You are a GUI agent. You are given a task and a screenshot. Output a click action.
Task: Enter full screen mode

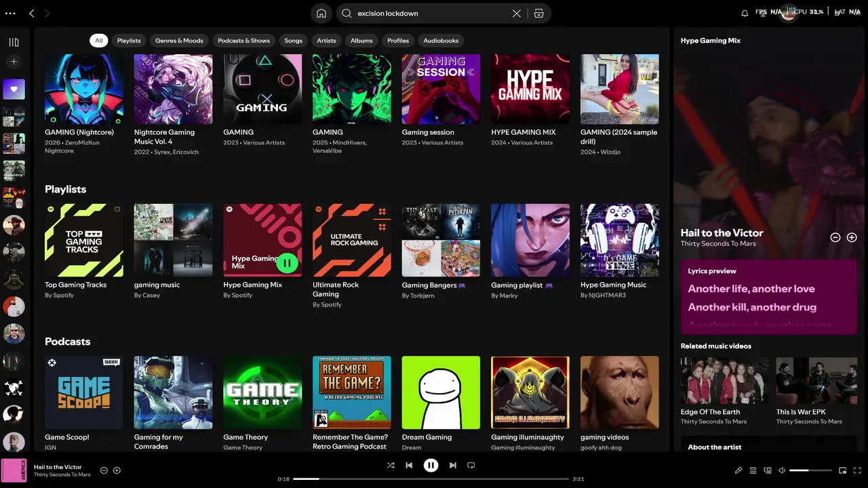click(x=858, y=470)
